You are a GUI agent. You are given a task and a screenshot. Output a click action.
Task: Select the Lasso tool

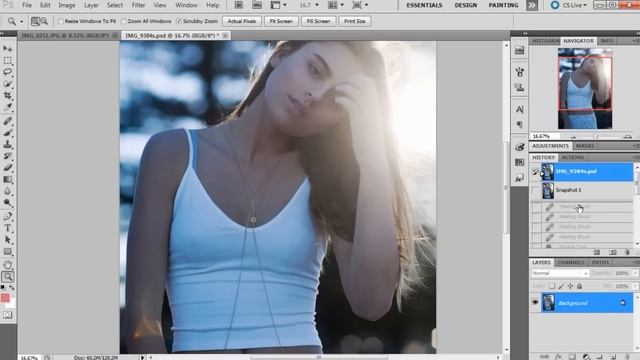pyautogui.click(x=8, y=72)
